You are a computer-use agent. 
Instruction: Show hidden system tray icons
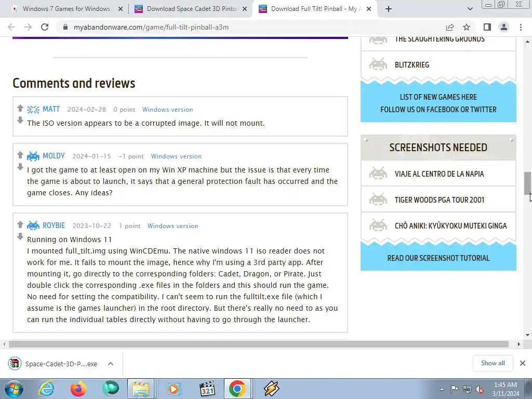pyautogui.click(x=442, y=389)
